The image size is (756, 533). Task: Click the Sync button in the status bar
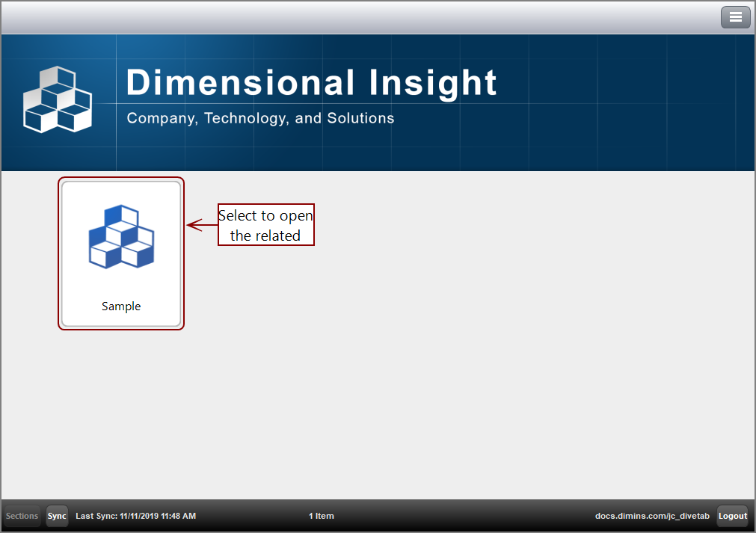pyautogui.click(x=56, y=516)
